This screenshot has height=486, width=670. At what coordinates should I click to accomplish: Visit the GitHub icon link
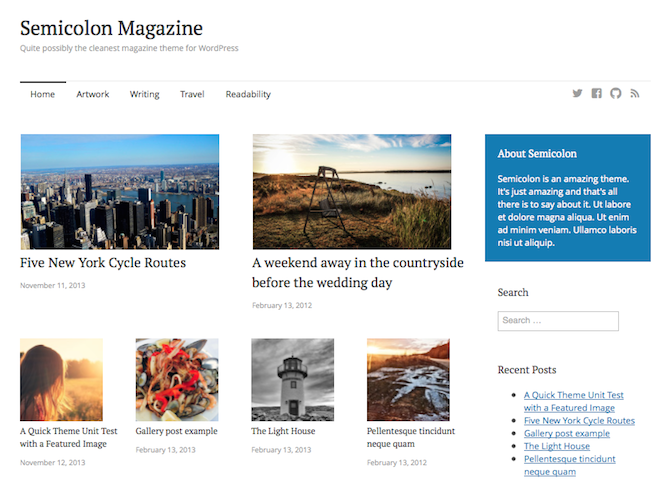(615, 94)
